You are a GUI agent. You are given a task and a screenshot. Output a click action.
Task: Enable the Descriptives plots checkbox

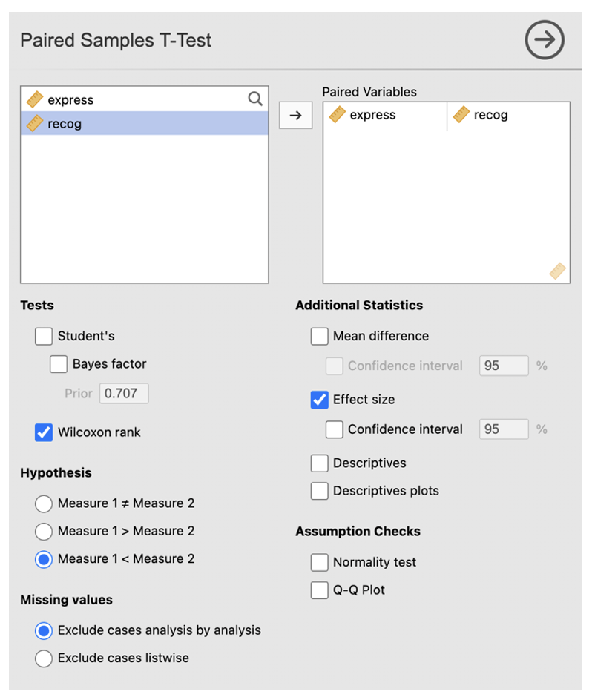pos(319,491)
